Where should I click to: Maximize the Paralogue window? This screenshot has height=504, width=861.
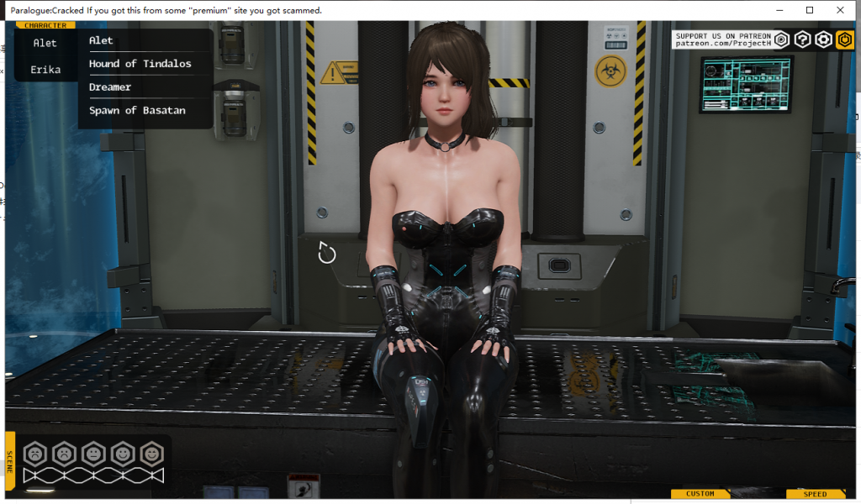810,10
